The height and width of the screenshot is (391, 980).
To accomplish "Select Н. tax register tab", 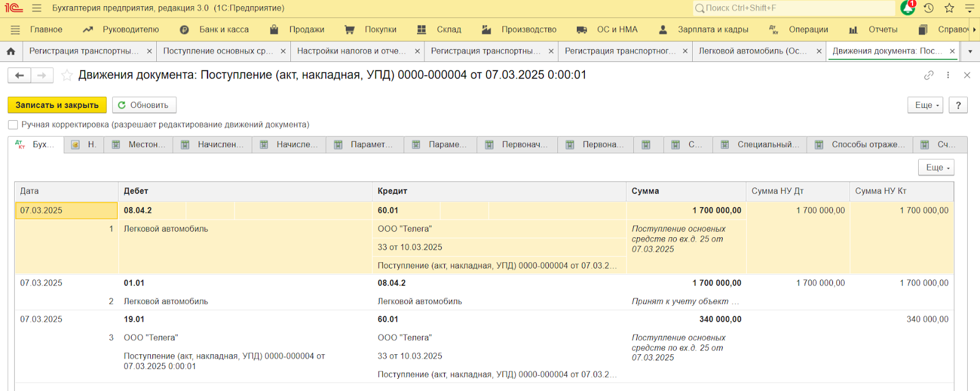I will pos(84,145).
